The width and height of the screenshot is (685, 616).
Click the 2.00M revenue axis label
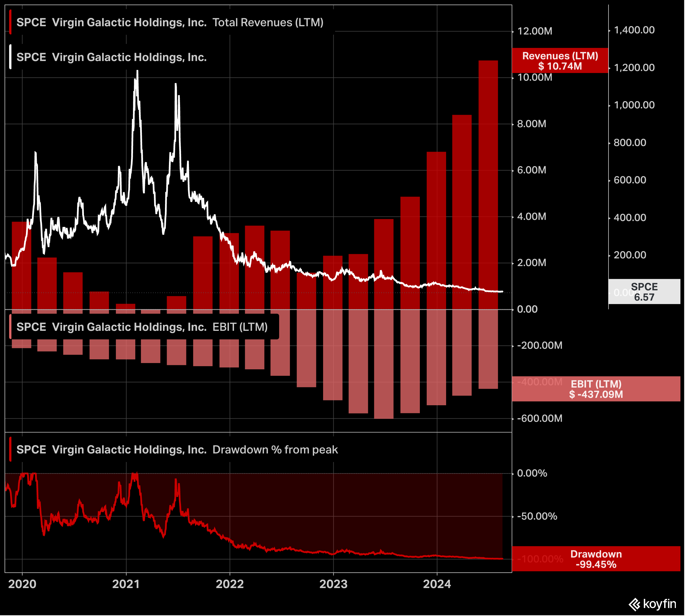[x=531, y=263]
